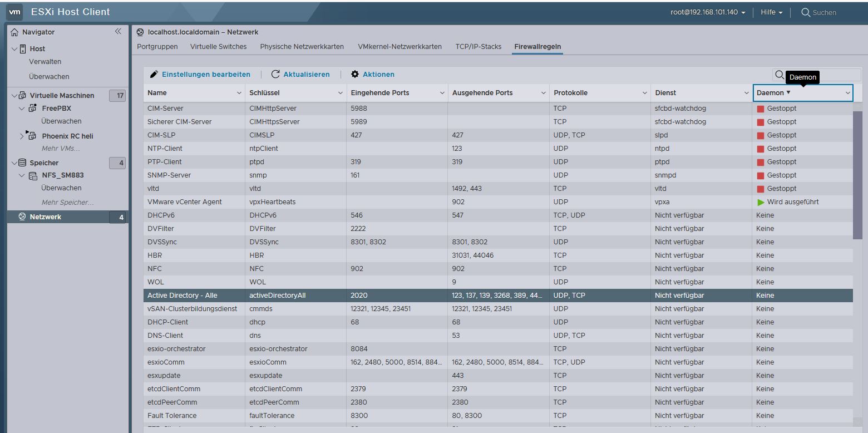Open the root@192.168.101.140 user dropdown
Screen dimensions: 868x433
point(708,12)
